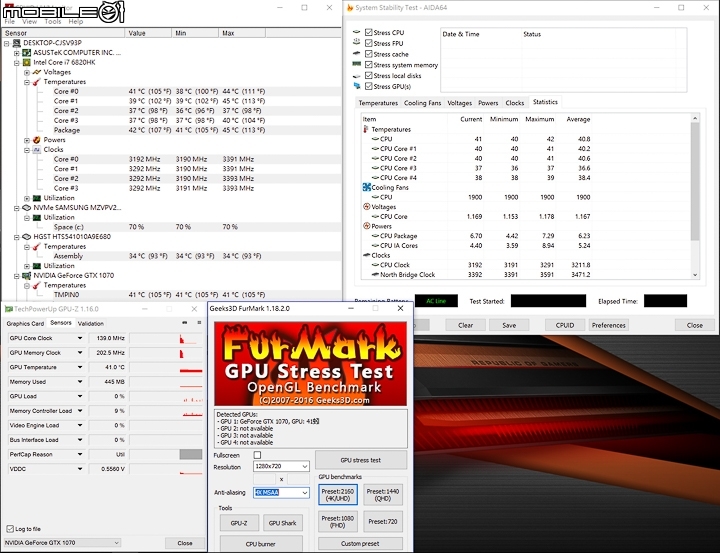This screenshot has height=553, width=720.
Task: Click the Value column header in HWMonitor
Action: click(148, 33)
